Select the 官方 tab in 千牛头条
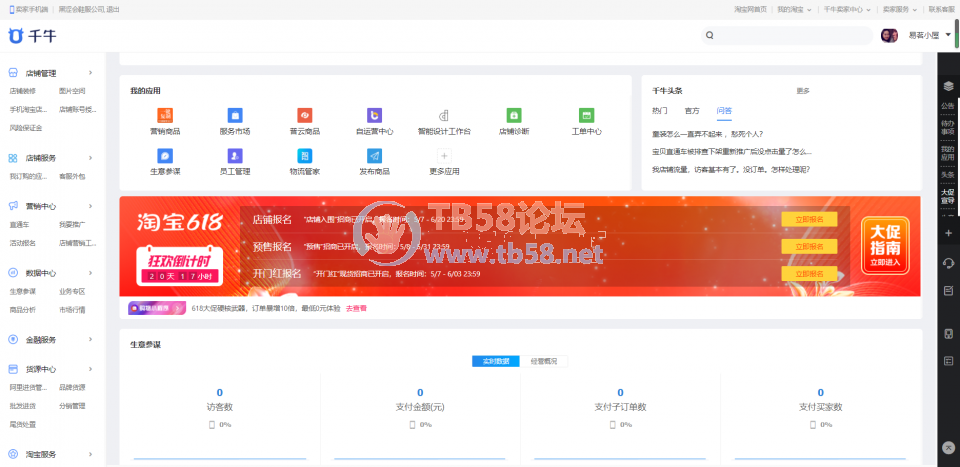 coord(692,110)
